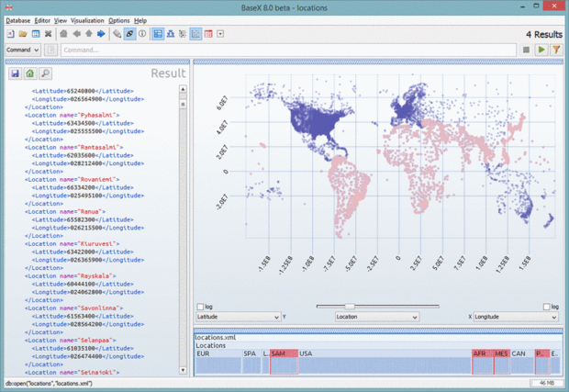Viewport: 569px width, 392px height.
Task: Navigate back with the left arrow icon
Action: 76,34
